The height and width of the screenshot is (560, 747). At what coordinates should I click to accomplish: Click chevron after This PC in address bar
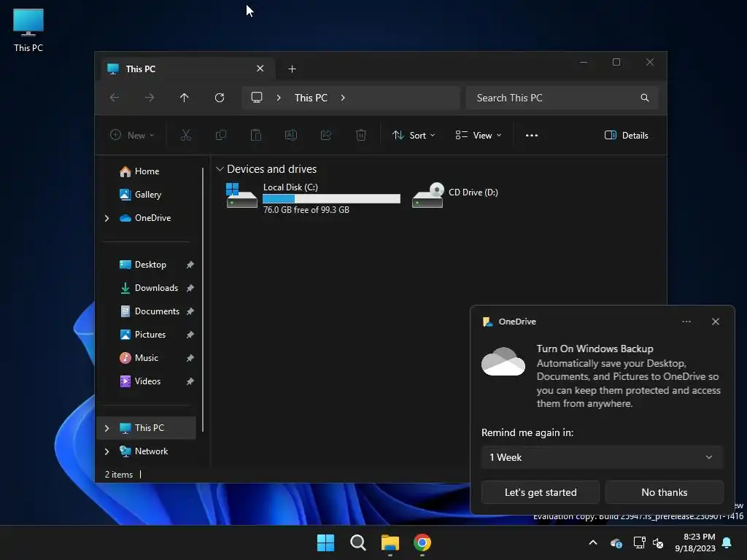pyautogui.click(x=343, y=98)
